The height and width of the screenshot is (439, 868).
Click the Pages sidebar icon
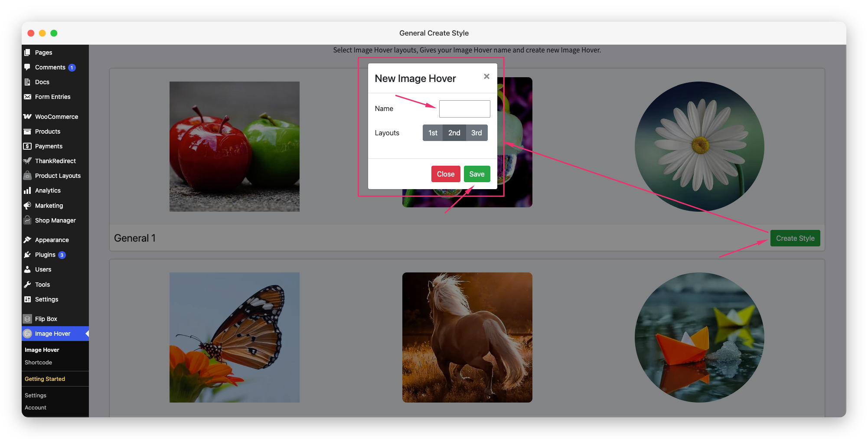(x=27, y=52)
